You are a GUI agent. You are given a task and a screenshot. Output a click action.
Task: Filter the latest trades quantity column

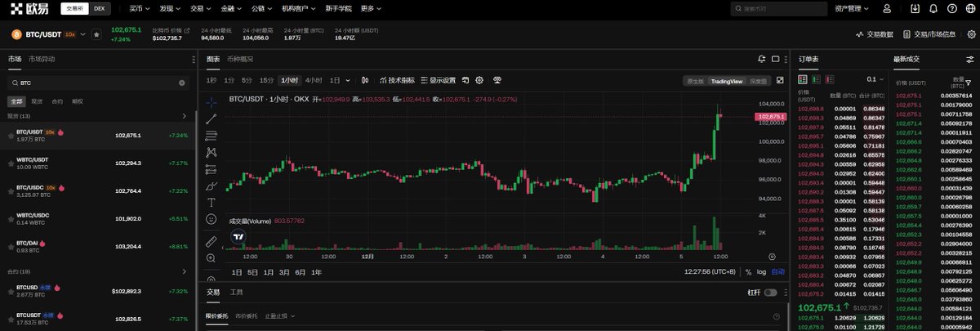(x=968, y=83)
